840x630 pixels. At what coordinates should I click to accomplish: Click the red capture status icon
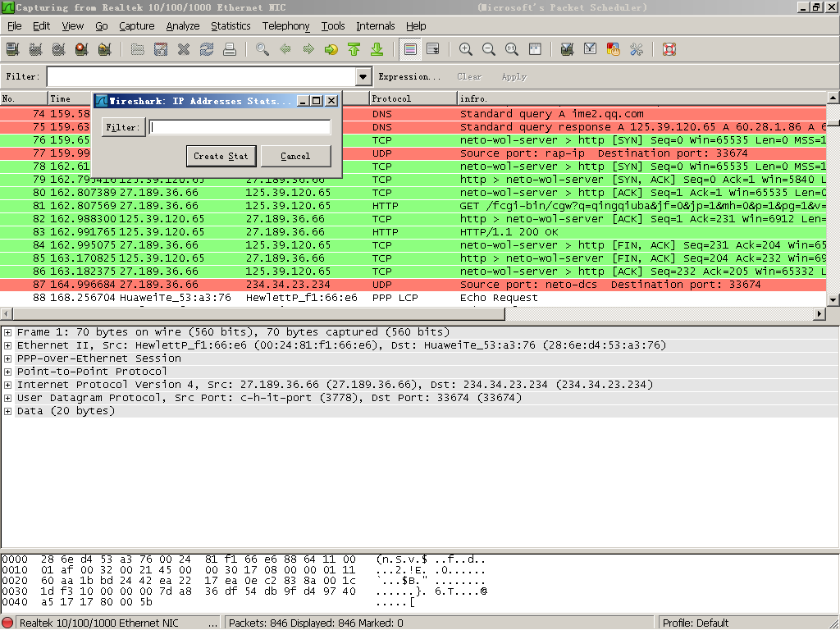(8, 623)
